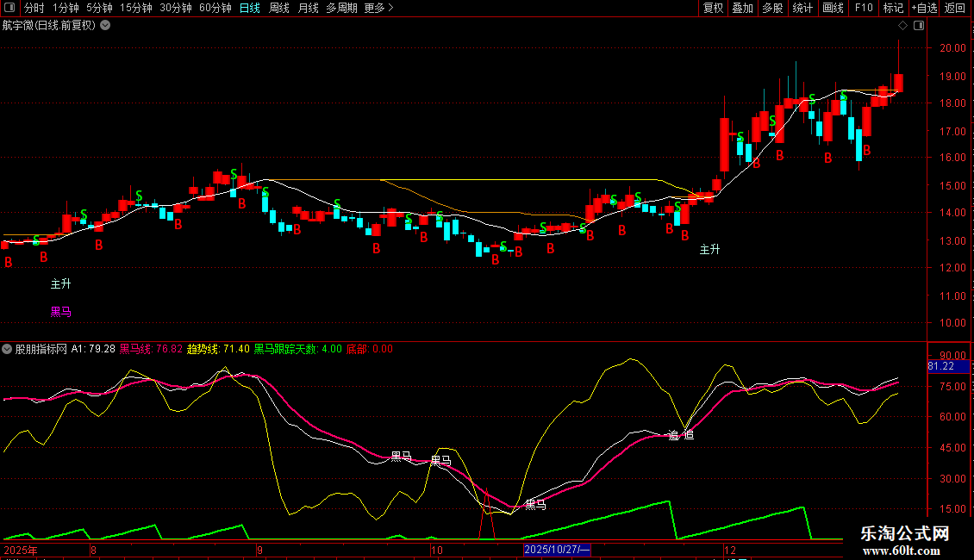
Task: Select the 30分钟 period
Action: point(176,8)
